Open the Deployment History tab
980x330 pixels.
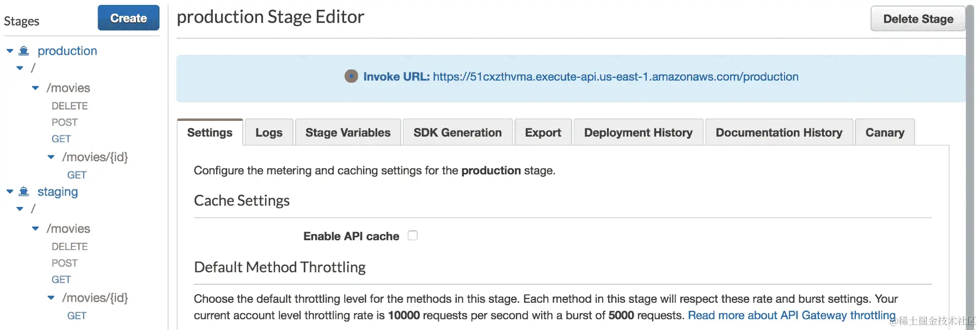pos(638,132)
